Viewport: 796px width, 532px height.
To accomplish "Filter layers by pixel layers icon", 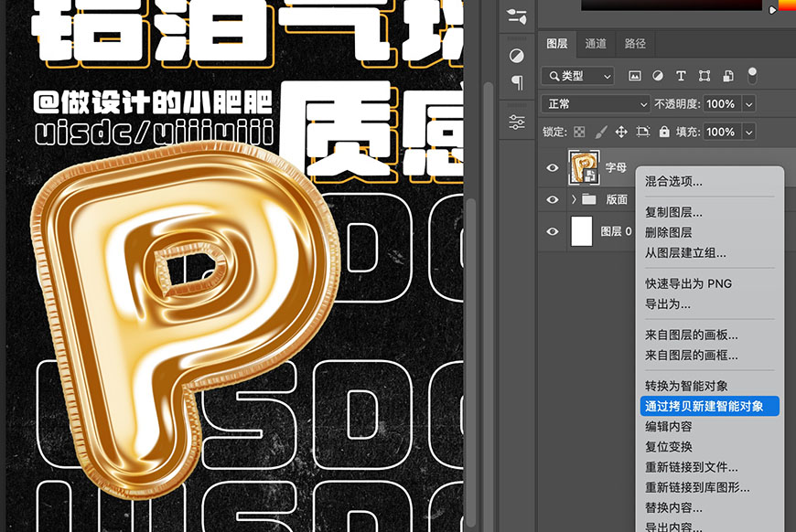I will point(635,76).
